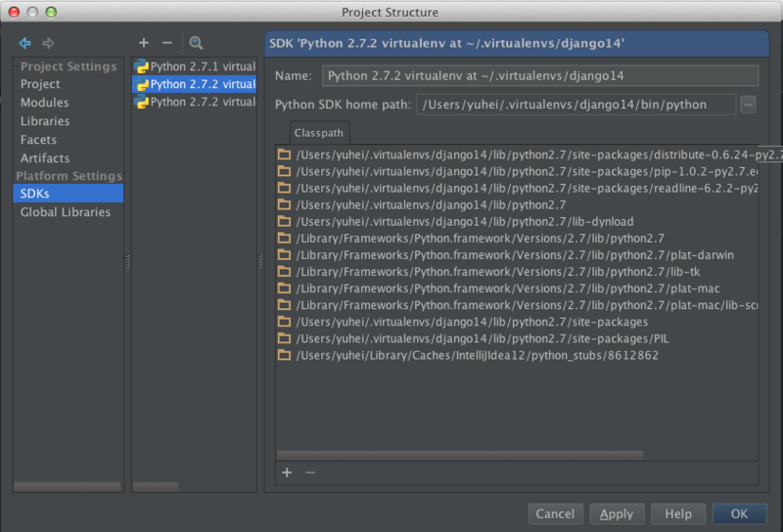
Task: Select the readline-6.2.2 classpath entry
Action: 517,188
